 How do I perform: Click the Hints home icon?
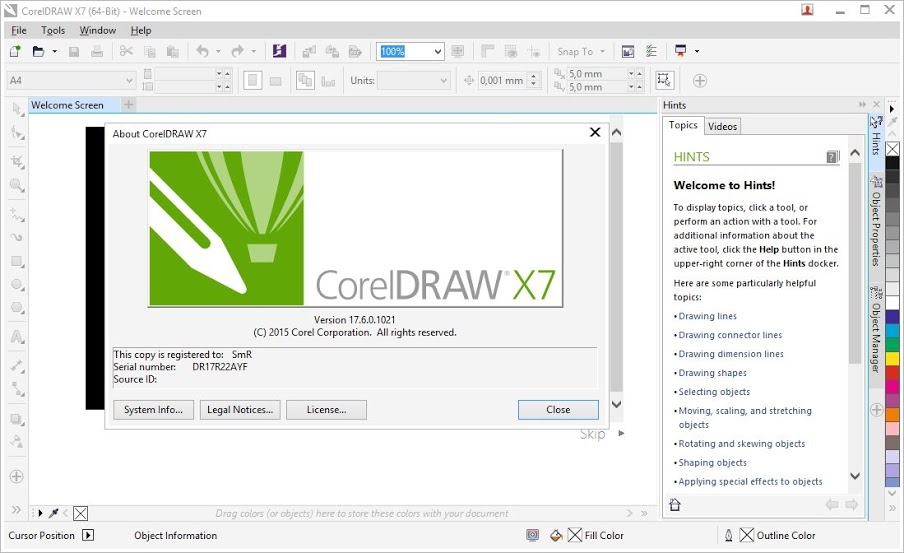tap(675, 505)
